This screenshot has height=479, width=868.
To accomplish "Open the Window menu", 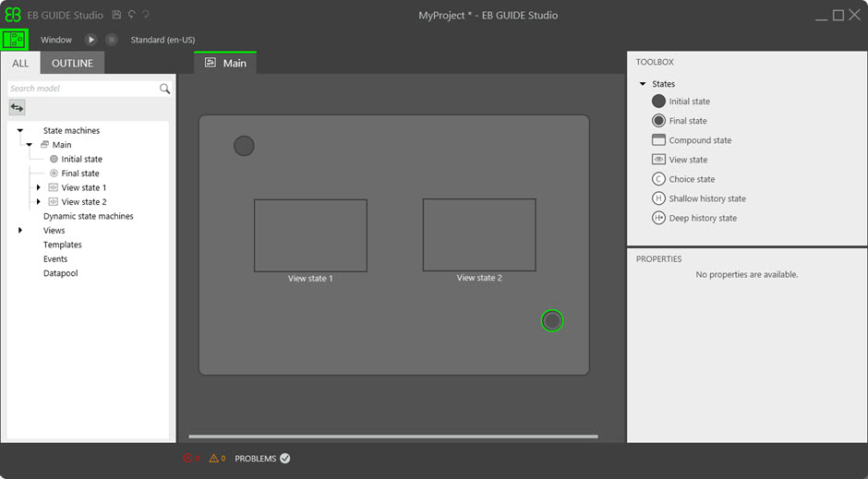I will [56, 40].
